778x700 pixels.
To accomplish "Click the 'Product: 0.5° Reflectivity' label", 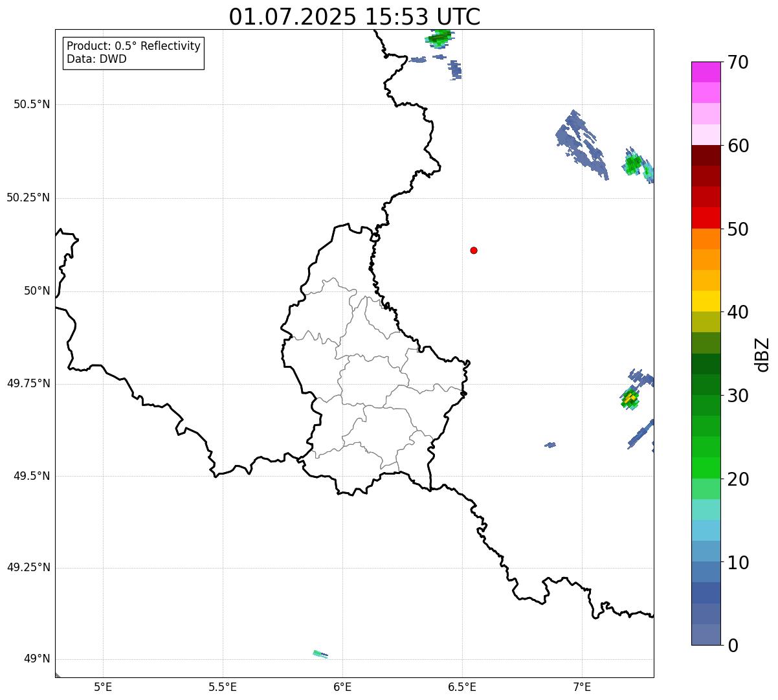I will point(133,46).
